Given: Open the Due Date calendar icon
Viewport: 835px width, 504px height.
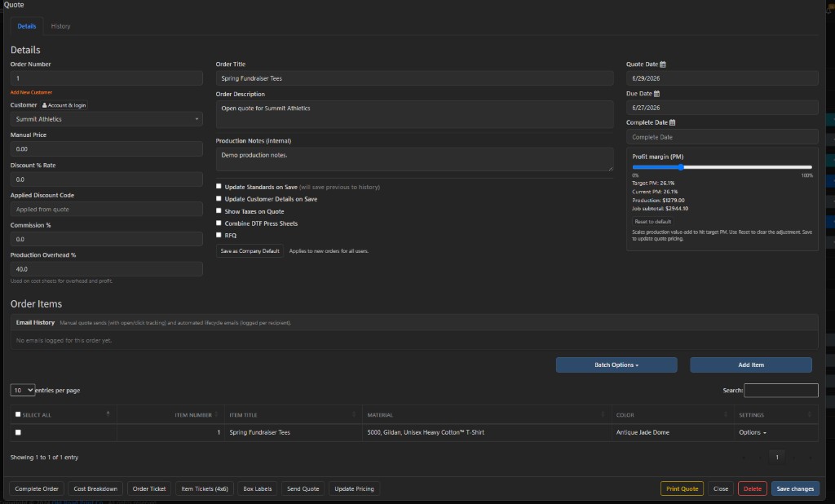Looking at the screenshot, I should 656,94.
